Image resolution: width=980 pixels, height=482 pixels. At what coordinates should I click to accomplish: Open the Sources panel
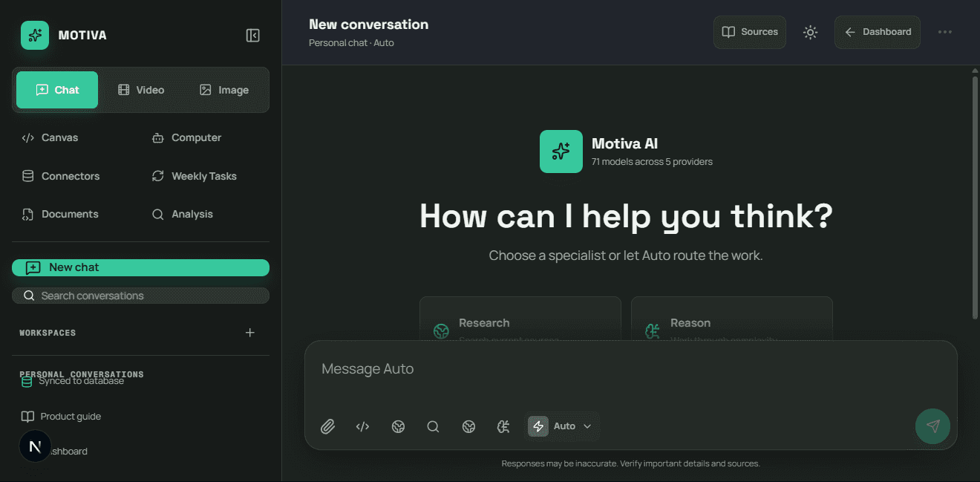click(750, 32)
